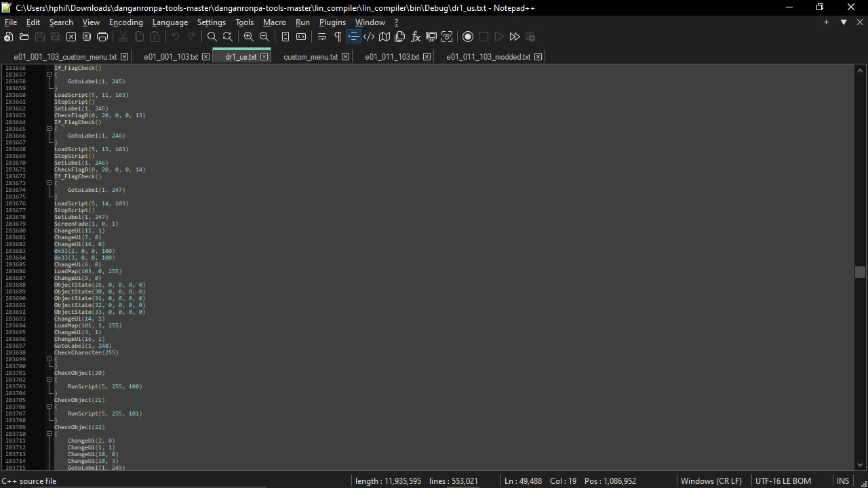868x488 pixels.
Task: Click the vertical scrollbar thumb
Action: point(860,272)
